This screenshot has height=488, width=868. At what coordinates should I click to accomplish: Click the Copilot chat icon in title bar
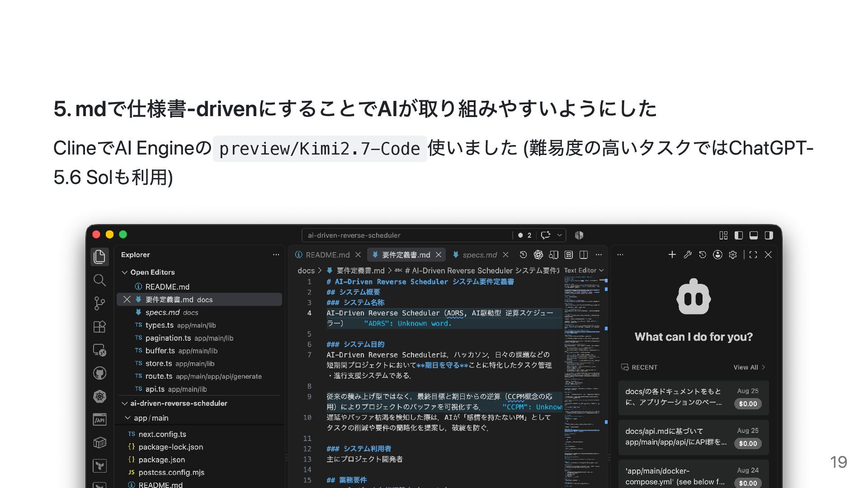tap(546, 235)
